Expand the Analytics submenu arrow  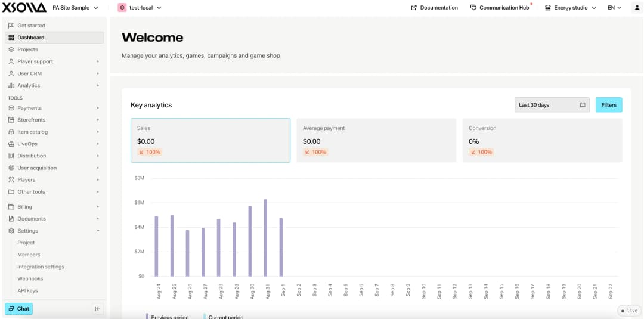pos(98,85)
